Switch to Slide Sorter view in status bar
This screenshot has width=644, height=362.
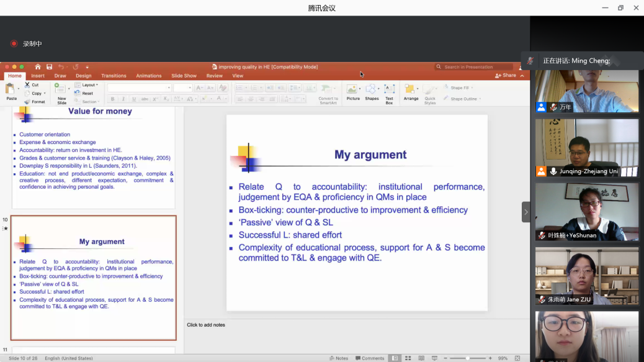pyautogui.click(x=408, y=358)
